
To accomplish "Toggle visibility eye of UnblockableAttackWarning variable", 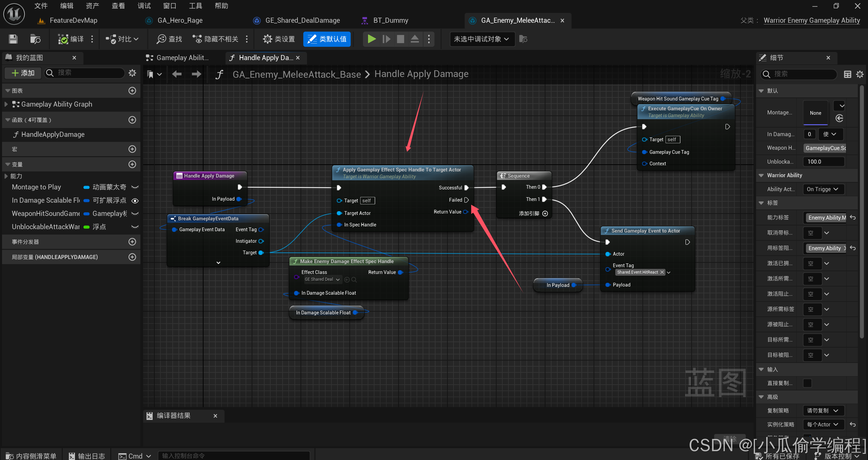I will coord(135,227).
